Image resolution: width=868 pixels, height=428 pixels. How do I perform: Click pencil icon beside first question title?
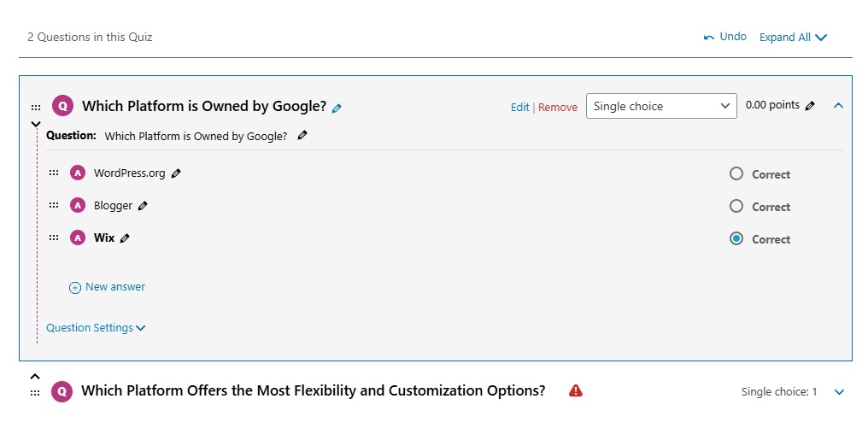coord(337,108)
